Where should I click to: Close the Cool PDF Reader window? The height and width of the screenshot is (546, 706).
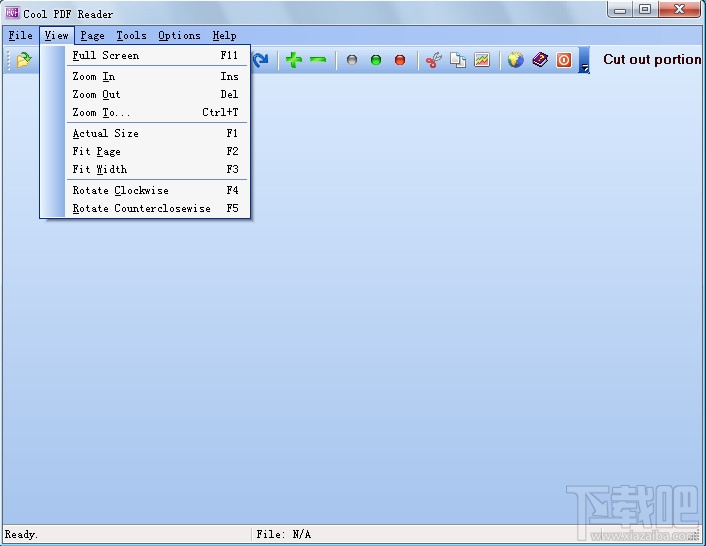pos(679,9)
